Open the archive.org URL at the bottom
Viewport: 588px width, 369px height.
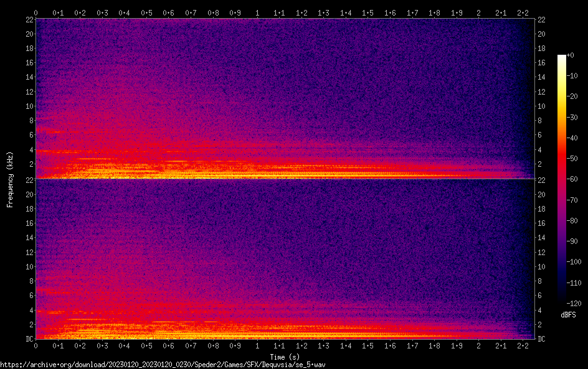pyautogui.click(x=163, y=364)
